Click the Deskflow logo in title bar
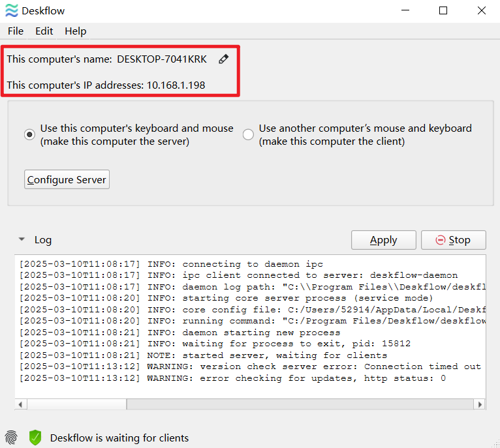The image size is (500, 448). click(12, 10)
